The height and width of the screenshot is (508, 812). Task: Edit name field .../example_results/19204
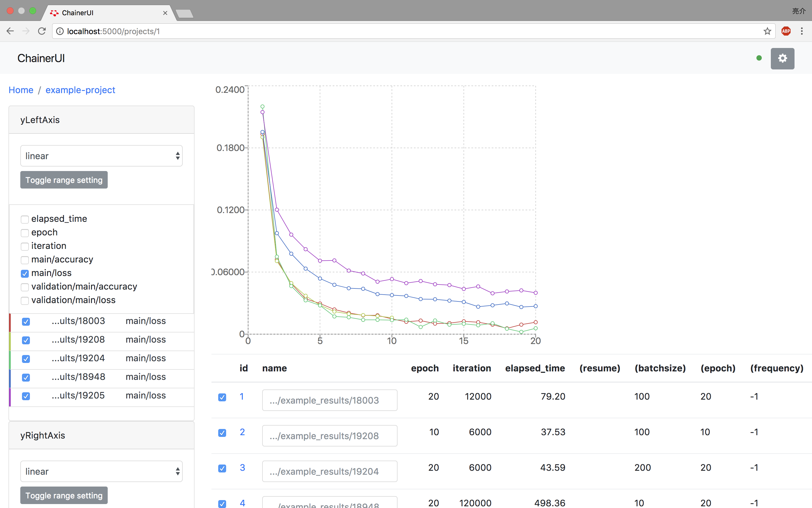pyautogui.click(x=330, y=471)
